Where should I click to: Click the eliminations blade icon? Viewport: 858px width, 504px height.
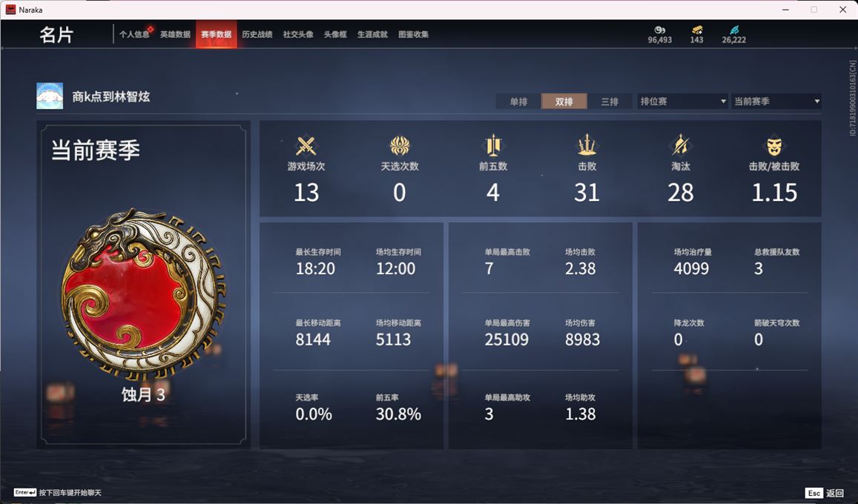tap(680, 145)
